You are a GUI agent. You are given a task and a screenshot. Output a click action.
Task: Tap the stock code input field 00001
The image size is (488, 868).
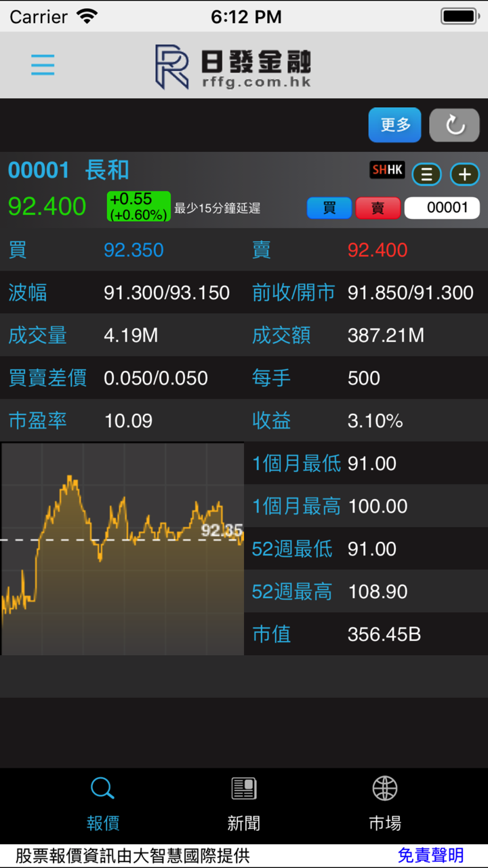[442, 208]
